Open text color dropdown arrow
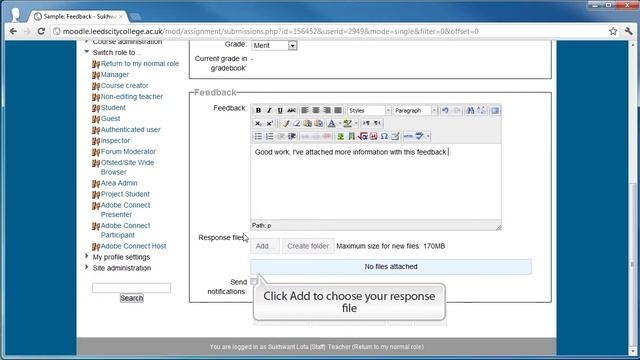Image resolution: width=640 pixels, height=360 pixels. pos(340,123)
